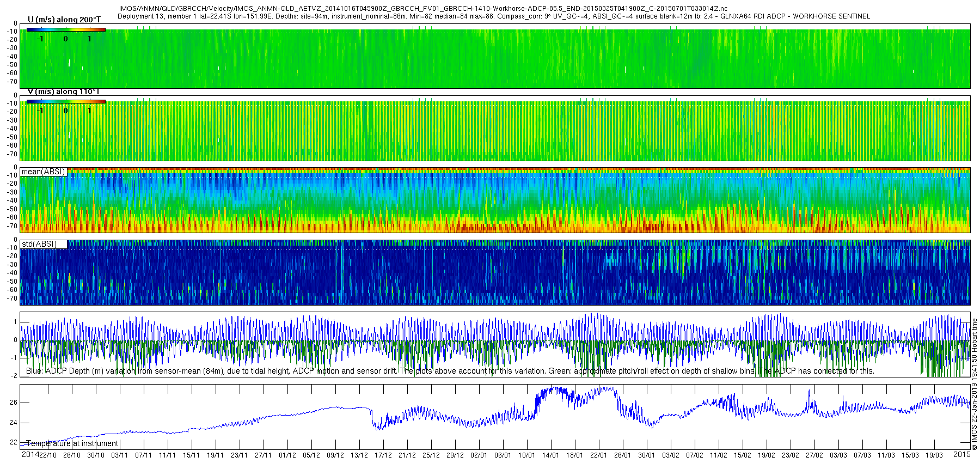
Task: Select the 'mean(ABSI)' panel label
Action: point(43,172)
